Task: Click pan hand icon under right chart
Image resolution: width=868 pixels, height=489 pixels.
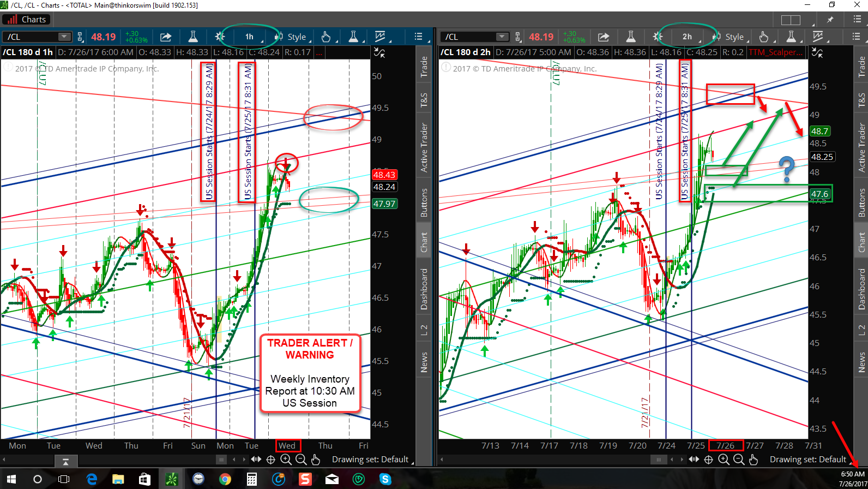Action: (754, 460)
